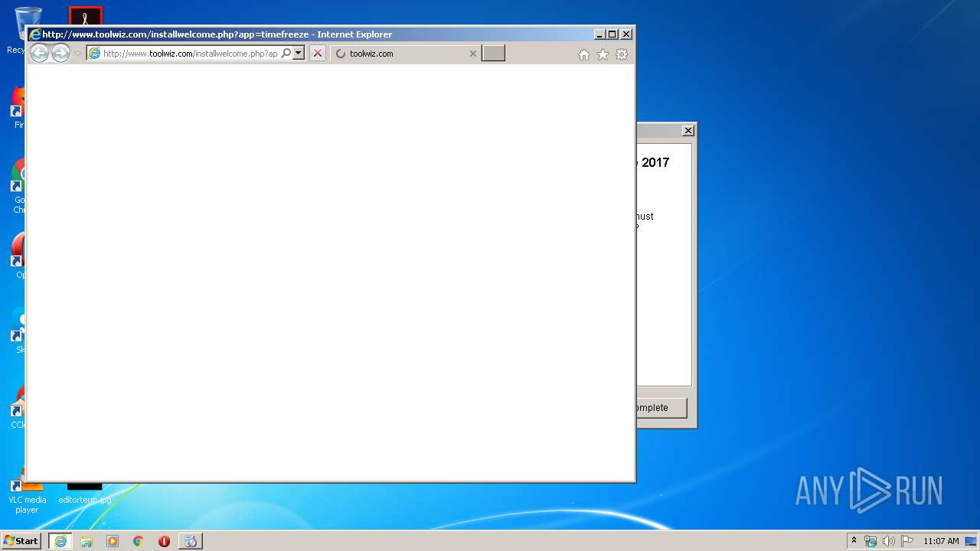Click the Complete button in installer dialog
Image resolution: width=980 pixels, height=551 pixels.
point(661,408)
